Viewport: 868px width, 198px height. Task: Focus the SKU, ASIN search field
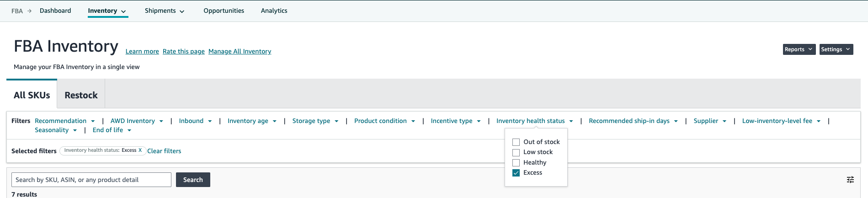pos(91,180)
